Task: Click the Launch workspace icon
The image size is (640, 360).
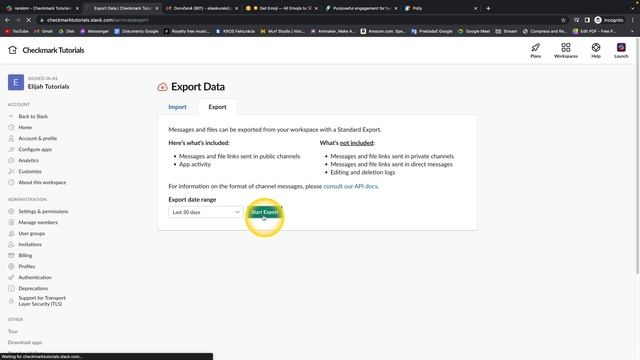Action: (x=621, y=47)
